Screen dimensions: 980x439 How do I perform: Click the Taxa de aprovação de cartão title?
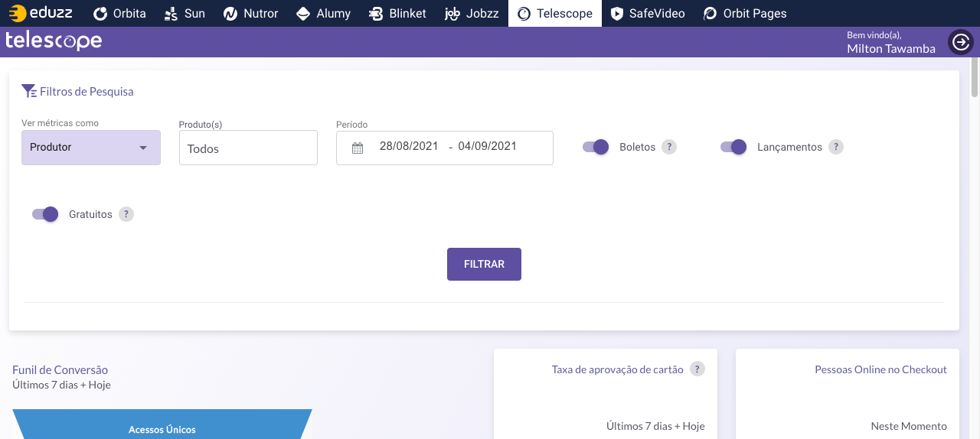click(617, 369)
